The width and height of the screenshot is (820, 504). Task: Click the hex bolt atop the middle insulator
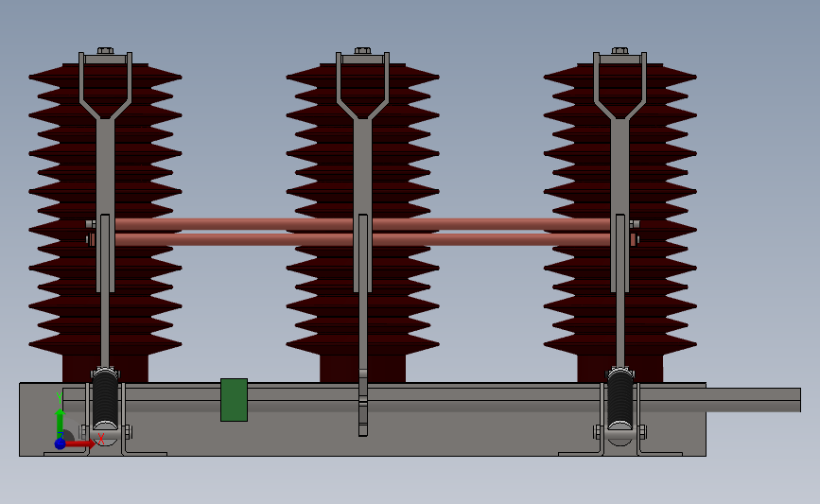coord(362,51)
